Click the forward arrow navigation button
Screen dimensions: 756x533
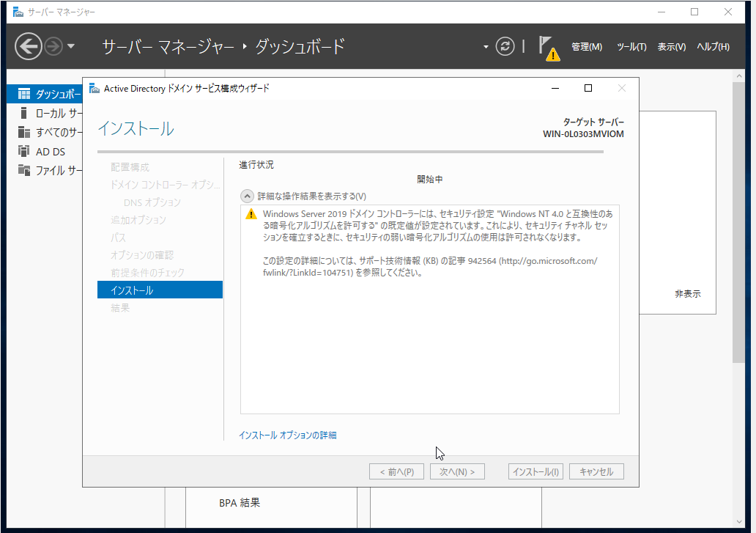53,47
